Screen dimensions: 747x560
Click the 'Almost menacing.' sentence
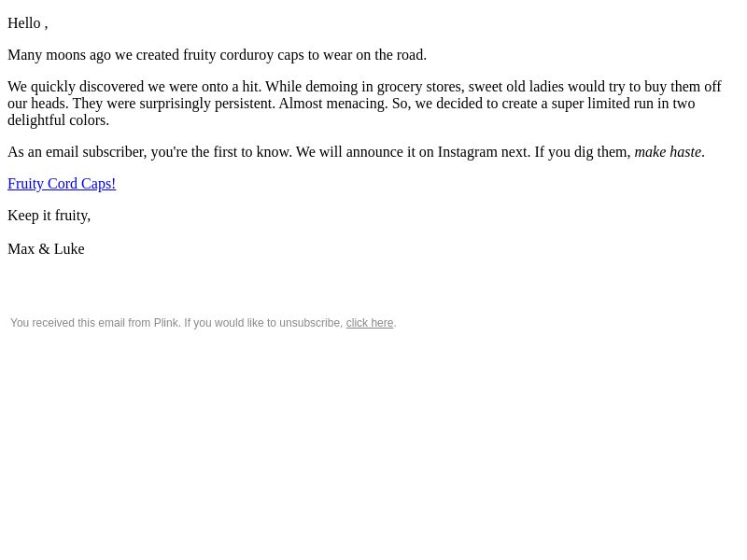click(x=333, y=104)
